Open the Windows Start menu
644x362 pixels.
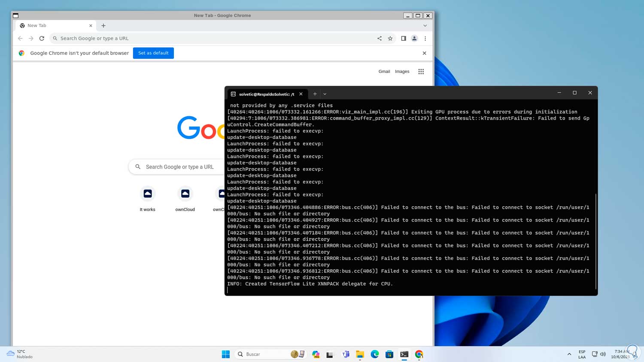[x=226, y=354]
